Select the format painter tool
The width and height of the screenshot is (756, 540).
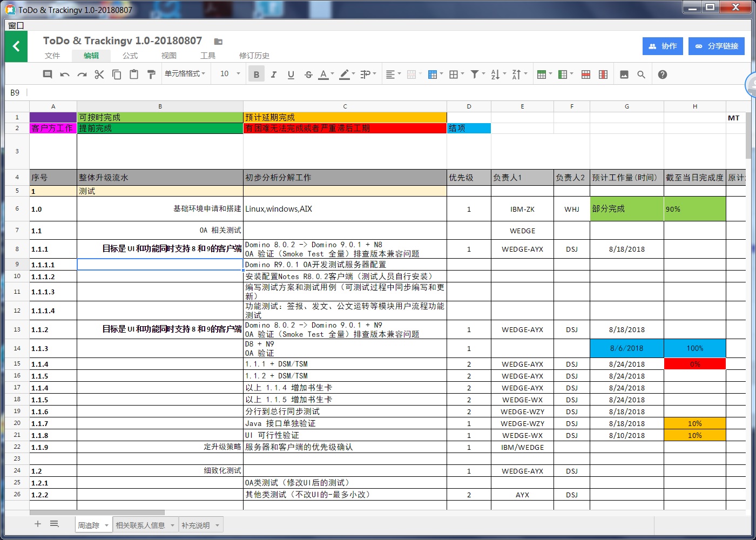pos(151,75)
